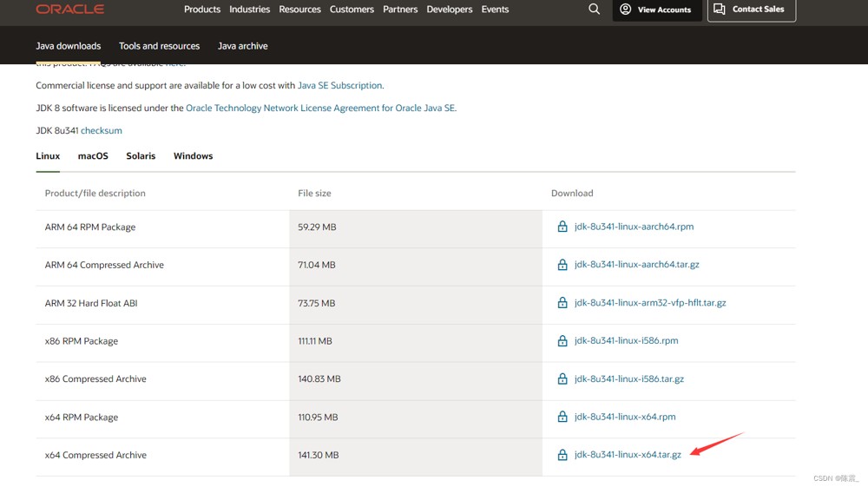The image size is (868, 487).
Task: Select the Windows platform tab
Action: 194,156
